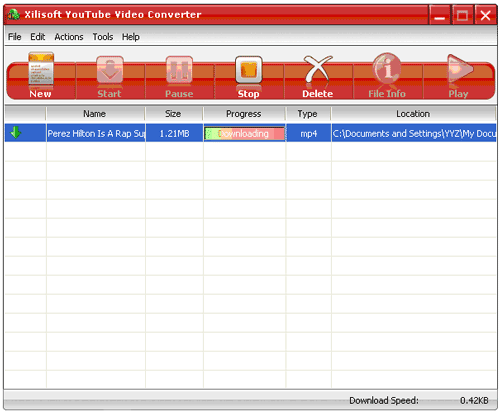This screenshot has height=414, width=500.
Task: Sort by the Type column header
Action: click(308, 114)
